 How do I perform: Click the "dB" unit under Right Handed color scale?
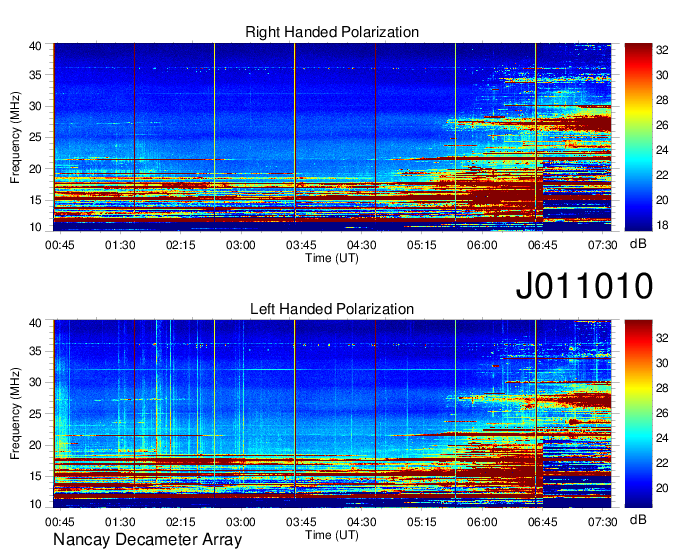(x=638, y=244)
